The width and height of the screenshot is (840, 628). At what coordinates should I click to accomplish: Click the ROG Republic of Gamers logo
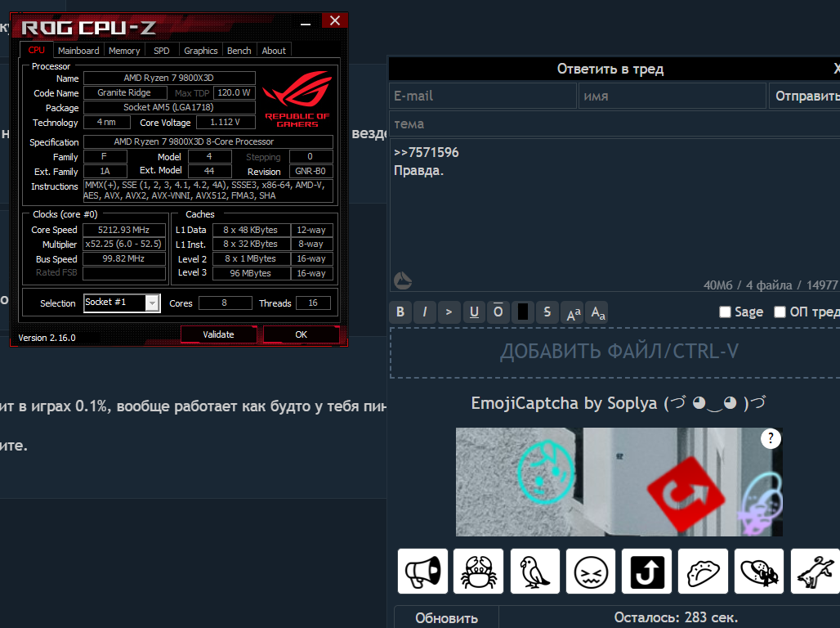click(297, 99)
